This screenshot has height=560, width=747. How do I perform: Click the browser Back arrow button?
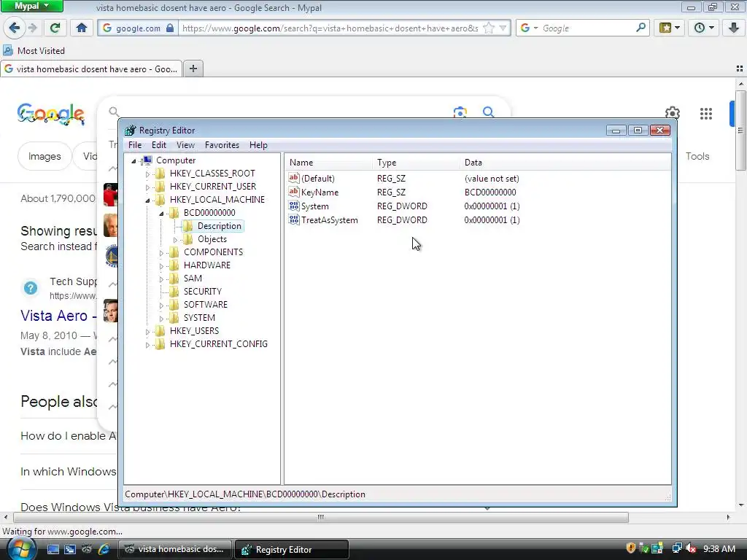[x=15, y=28]
